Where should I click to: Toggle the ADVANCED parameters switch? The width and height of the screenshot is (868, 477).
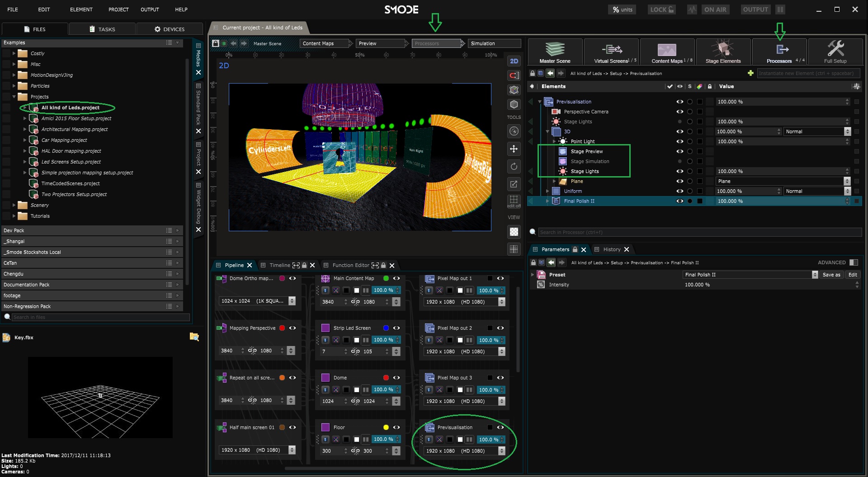pos(854,262)
